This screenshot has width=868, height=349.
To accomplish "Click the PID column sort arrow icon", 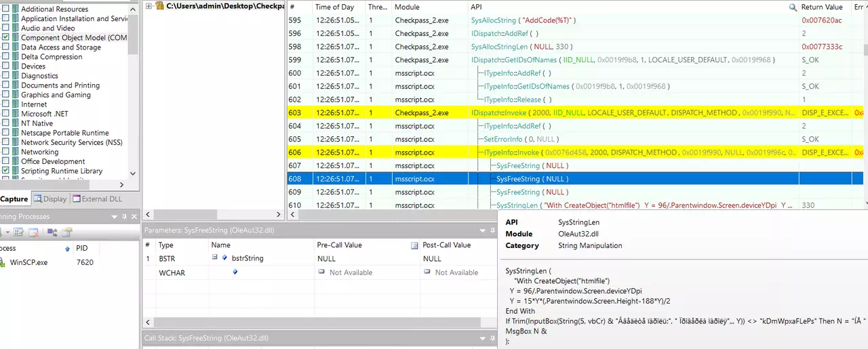I will 67,249.
